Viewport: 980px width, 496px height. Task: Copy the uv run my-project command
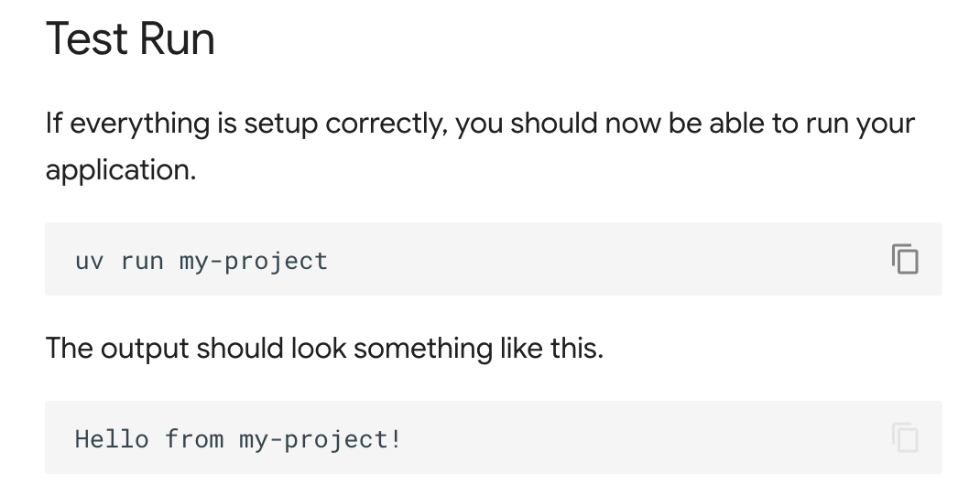coord(905,259)
